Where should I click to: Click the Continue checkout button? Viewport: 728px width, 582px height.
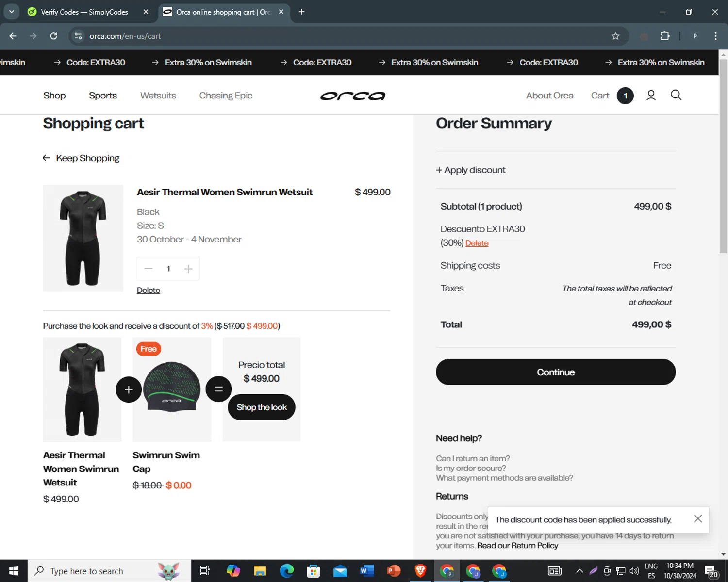coord(556,372)
